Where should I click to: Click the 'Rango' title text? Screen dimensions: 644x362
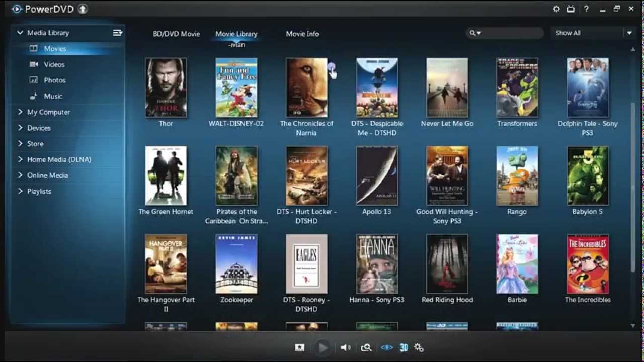pyautogui.click(x=517, y=212)
